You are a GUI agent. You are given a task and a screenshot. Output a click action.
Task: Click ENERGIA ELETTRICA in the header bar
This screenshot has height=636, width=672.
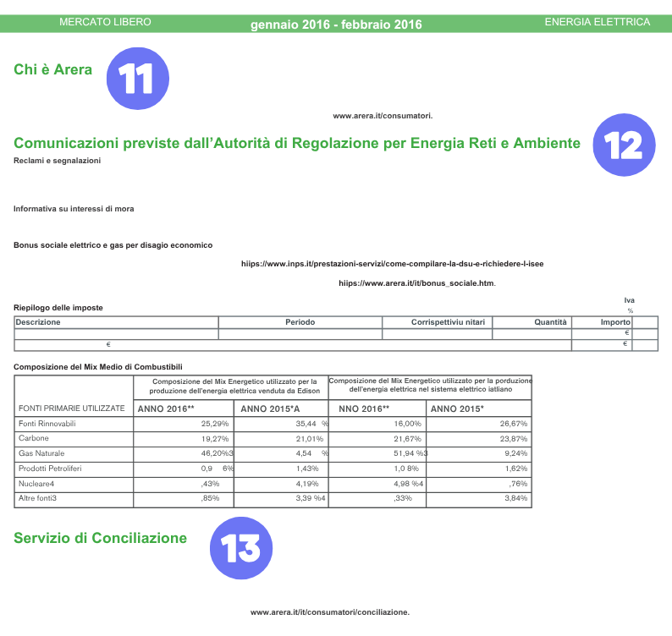tap(598, 22)
